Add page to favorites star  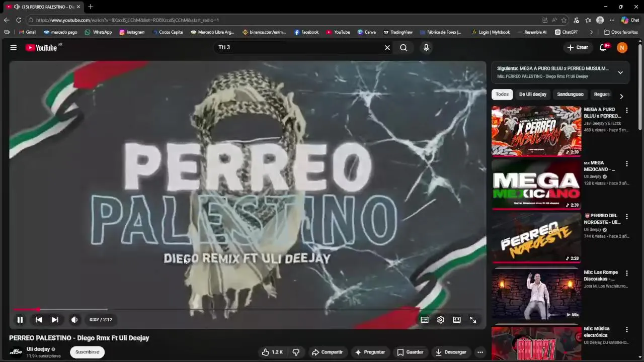click(x=564, y=20)
